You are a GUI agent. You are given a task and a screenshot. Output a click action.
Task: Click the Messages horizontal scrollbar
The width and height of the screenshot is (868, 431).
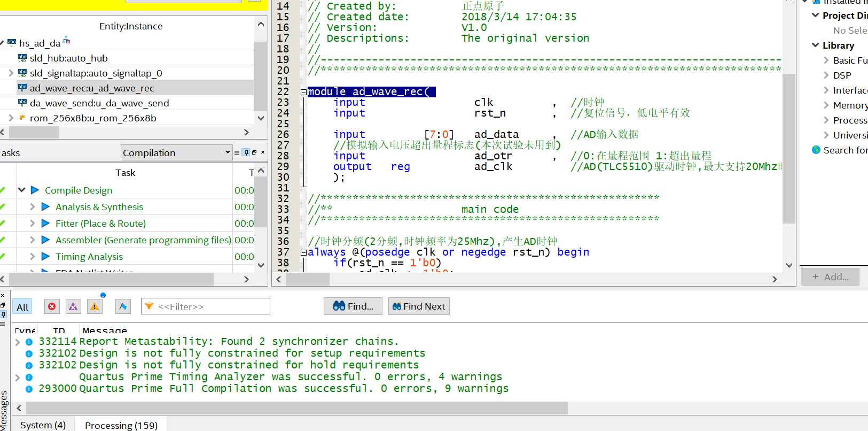tap(296, 408)
